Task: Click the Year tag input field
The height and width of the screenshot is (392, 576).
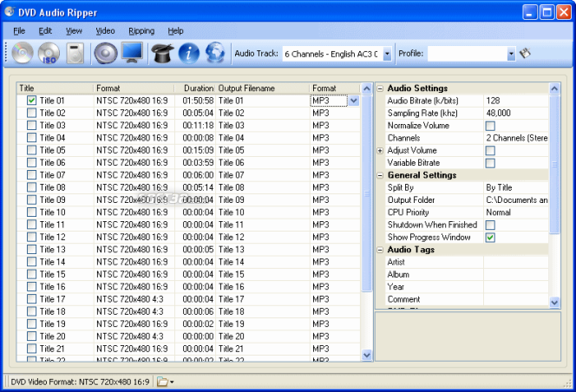Action: tap(516, 287)
